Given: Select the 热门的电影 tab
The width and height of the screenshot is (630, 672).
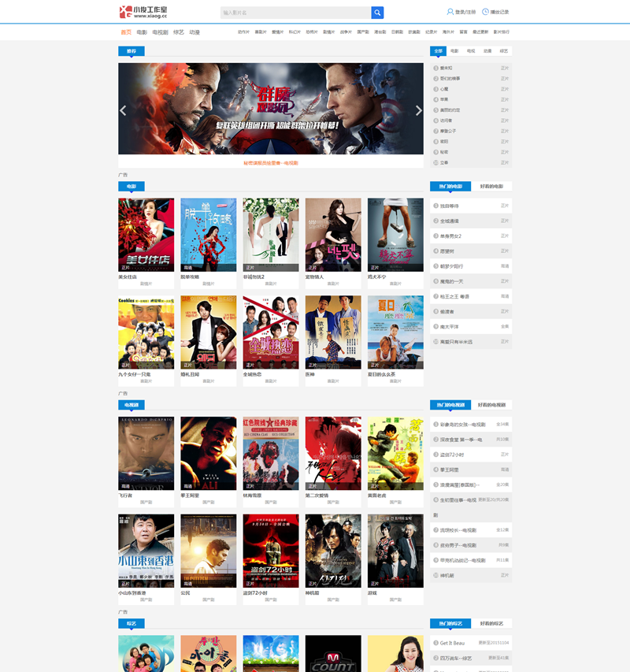Looking at the screenshot, I should 450,187.
